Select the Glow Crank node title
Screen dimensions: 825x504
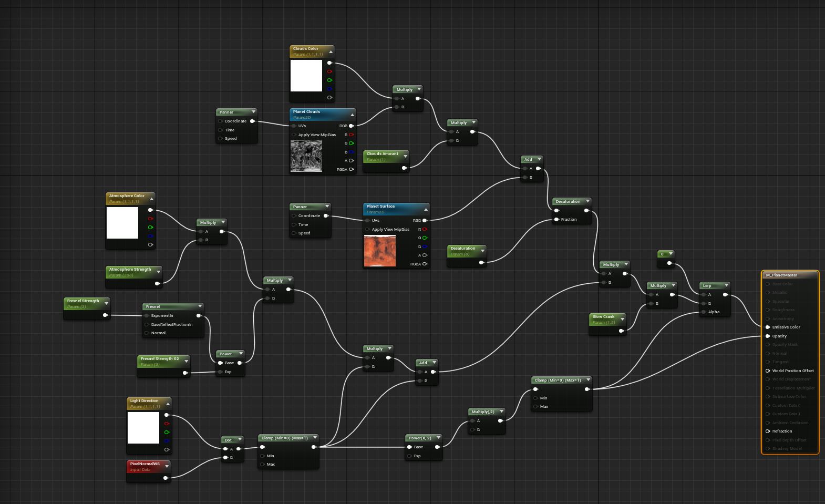[603, 317]
